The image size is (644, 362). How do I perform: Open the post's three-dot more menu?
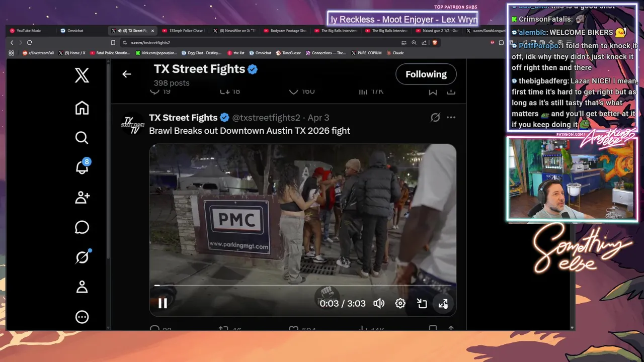click(451, 117)
